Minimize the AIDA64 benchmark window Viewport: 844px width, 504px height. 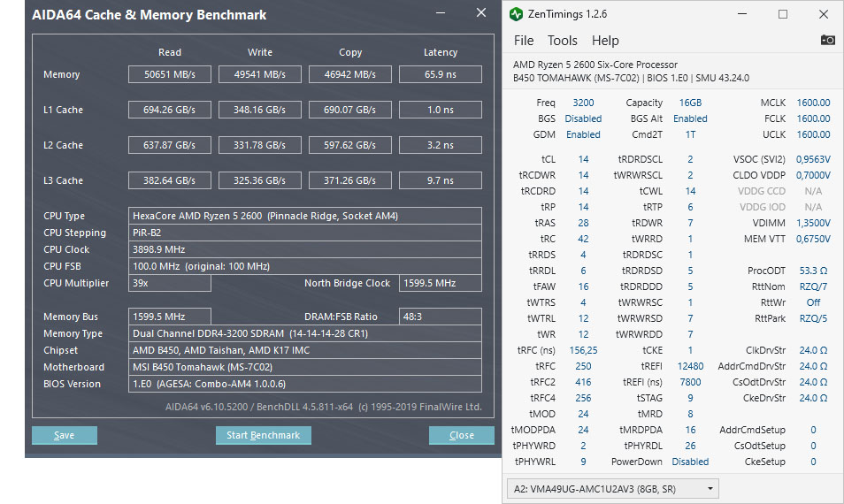click(x=441, y=13)
